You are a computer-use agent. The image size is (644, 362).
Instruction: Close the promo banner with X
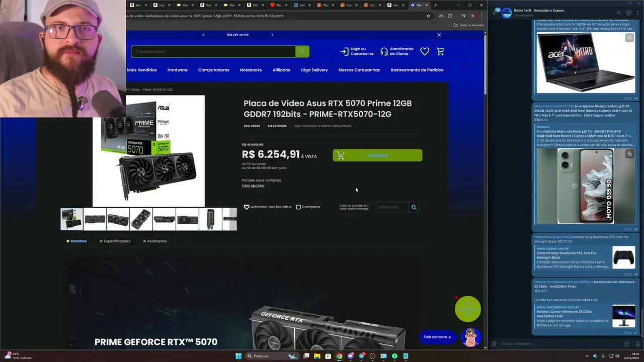439,35
